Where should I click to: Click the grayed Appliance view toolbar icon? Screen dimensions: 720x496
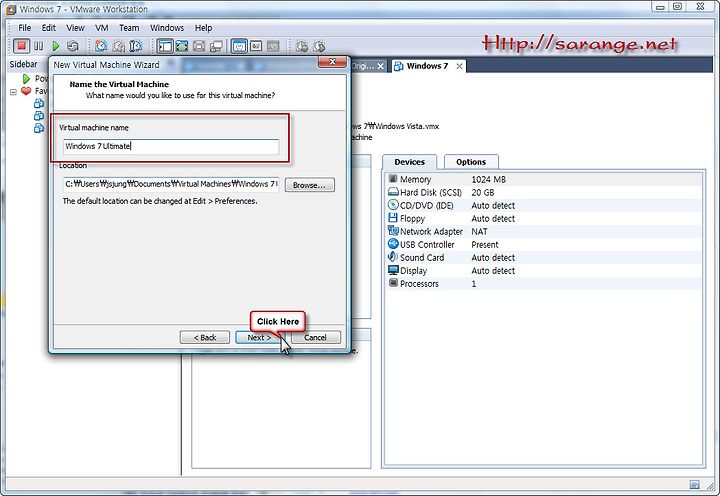(x=273, y=46)
